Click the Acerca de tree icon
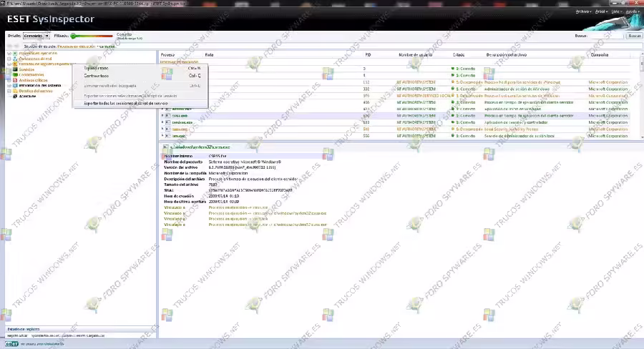644x349 pixels. point(15,96)
